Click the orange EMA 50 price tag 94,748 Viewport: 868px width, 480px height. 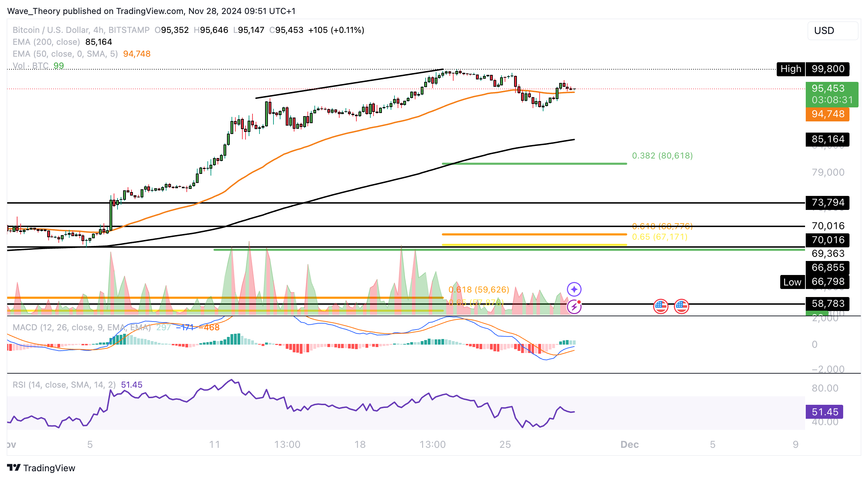(x=827, y=114)
